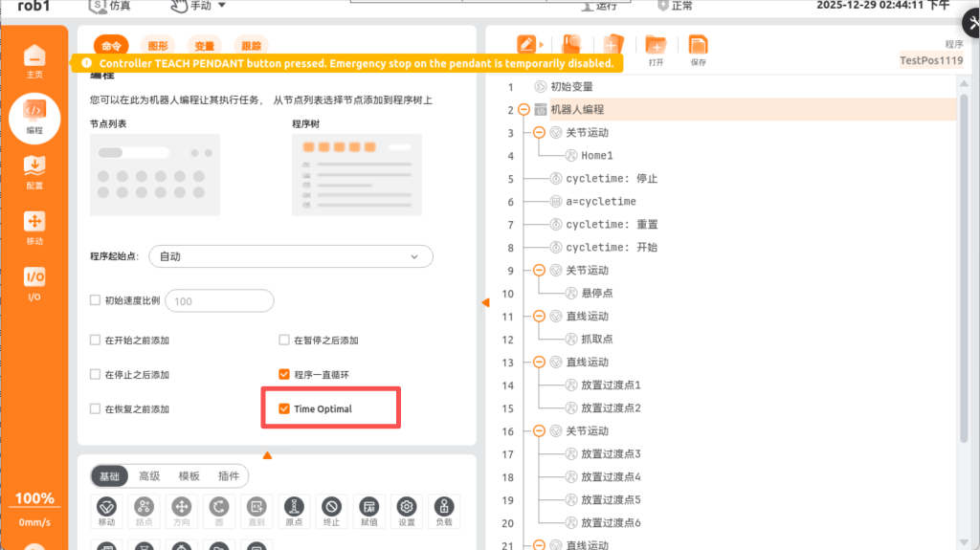
Task: Switch to the 高级 (Advanced) command tab
Action: (149, 475)
